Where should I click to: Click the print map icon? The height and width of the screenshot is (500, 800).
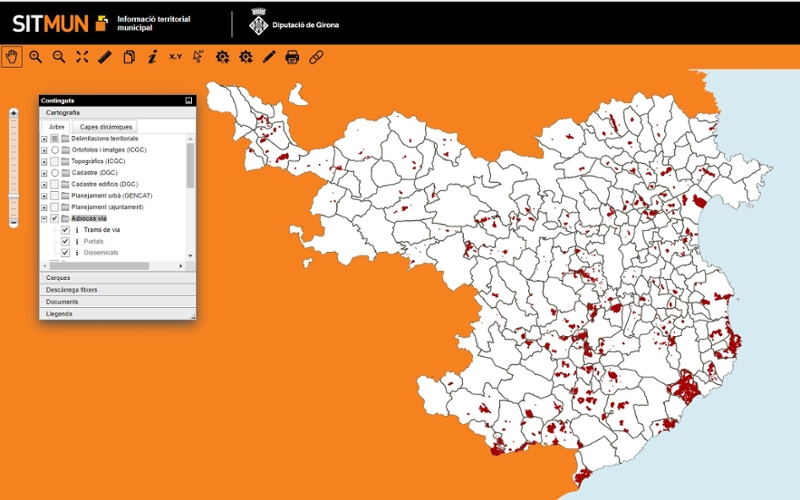coord(292,57)
